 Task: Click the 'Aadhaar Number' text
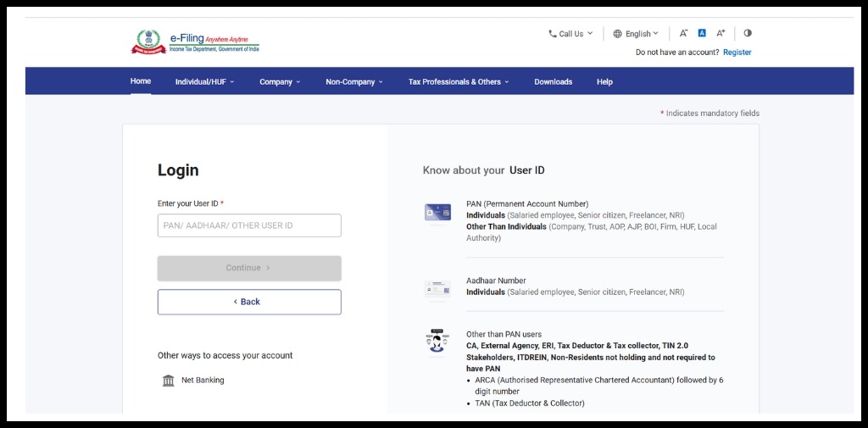click(496, 281)
